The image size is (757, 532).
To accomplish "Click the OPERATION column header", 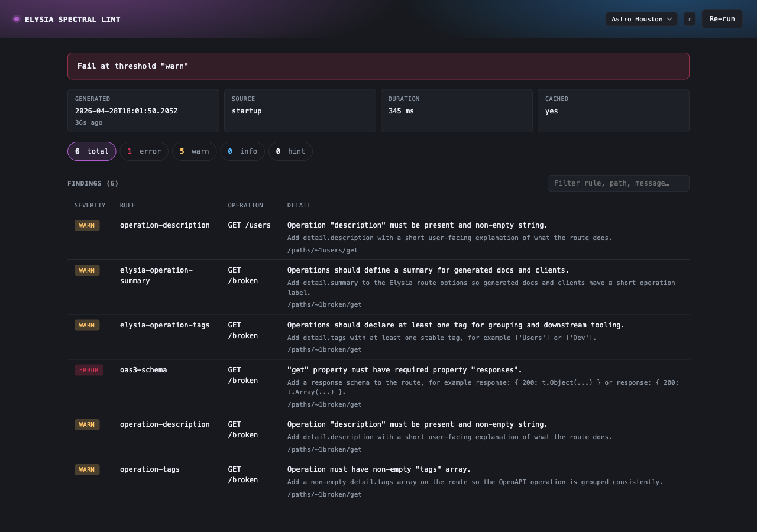I will coord(245,205).
